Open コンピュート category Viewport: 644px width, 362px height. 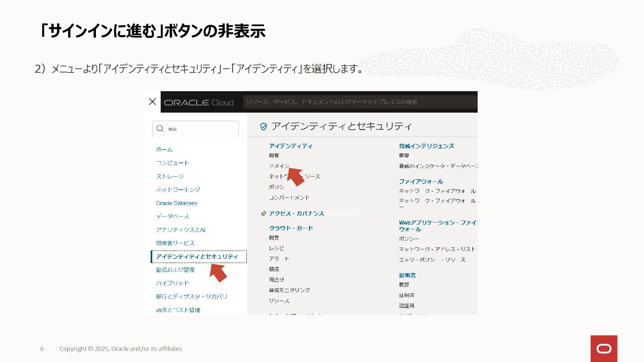coord(173,163)
